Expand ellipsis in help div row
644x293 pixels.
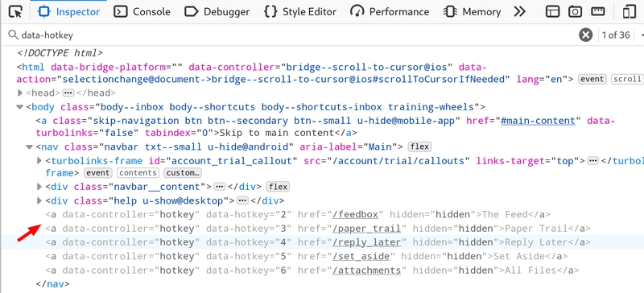(x=242, y=201)
